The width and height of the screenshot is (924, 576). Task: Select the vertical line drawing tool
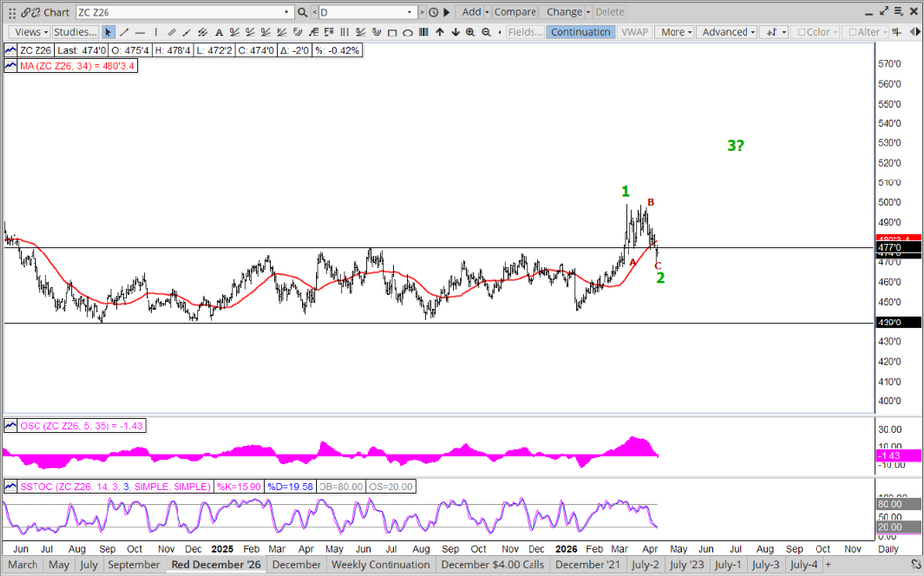156,32
